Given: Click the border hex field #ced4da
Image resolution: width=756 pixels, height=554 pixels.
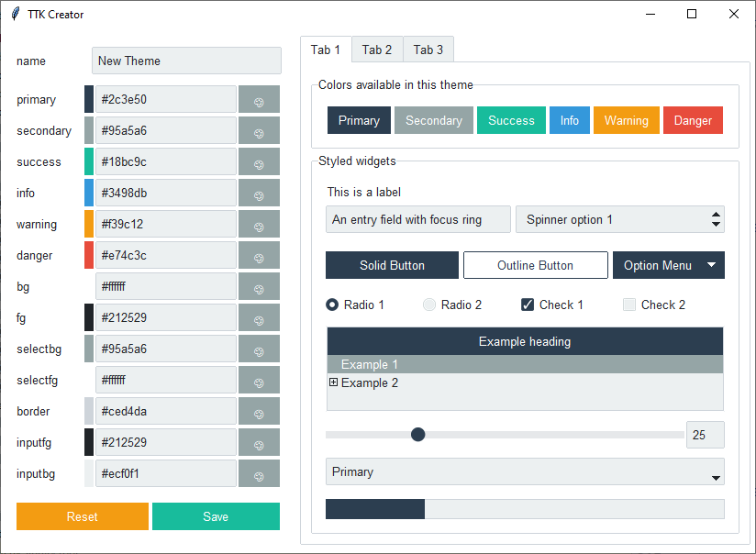Looking at the screenshot, I should click(x=166, y=411).
